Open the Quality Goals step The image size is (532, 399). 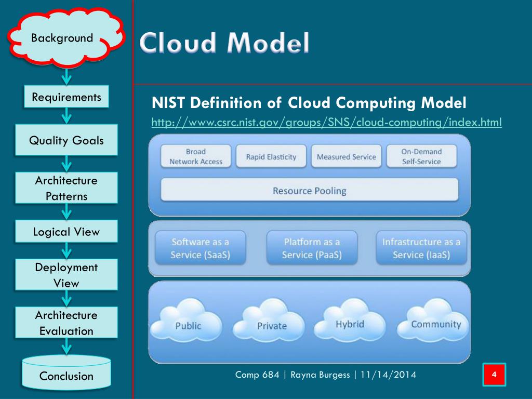(66, 140)
